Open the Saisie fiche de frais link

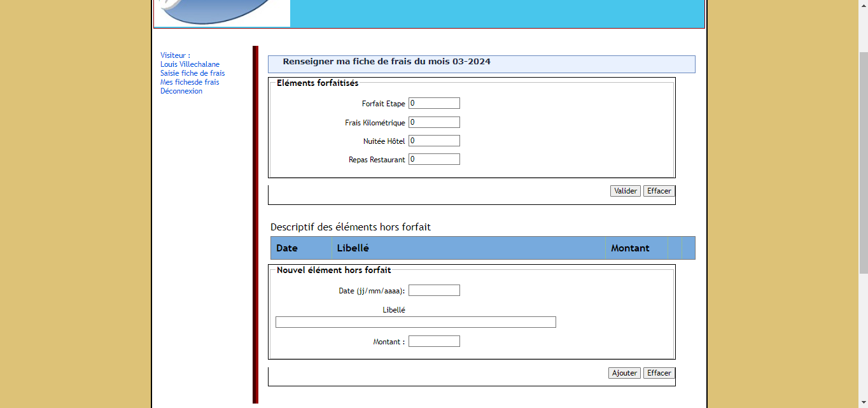[x=192, y=73]
